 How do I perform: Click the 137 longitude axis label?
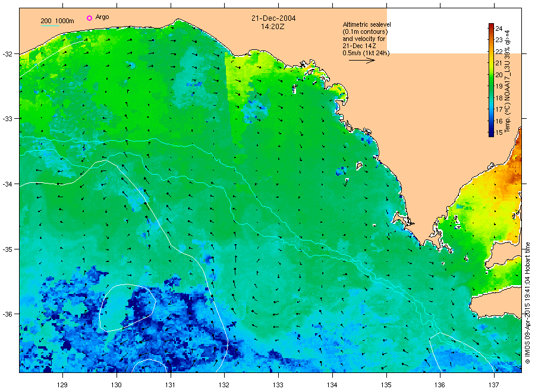click(494, 385)
